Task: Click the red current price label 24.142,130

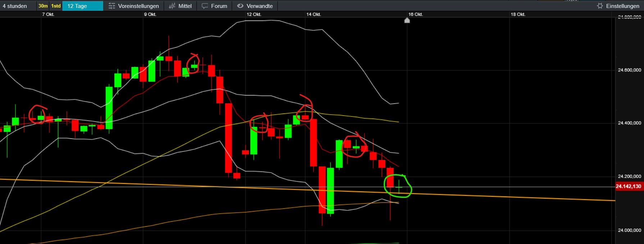Action: coord(628,186)
